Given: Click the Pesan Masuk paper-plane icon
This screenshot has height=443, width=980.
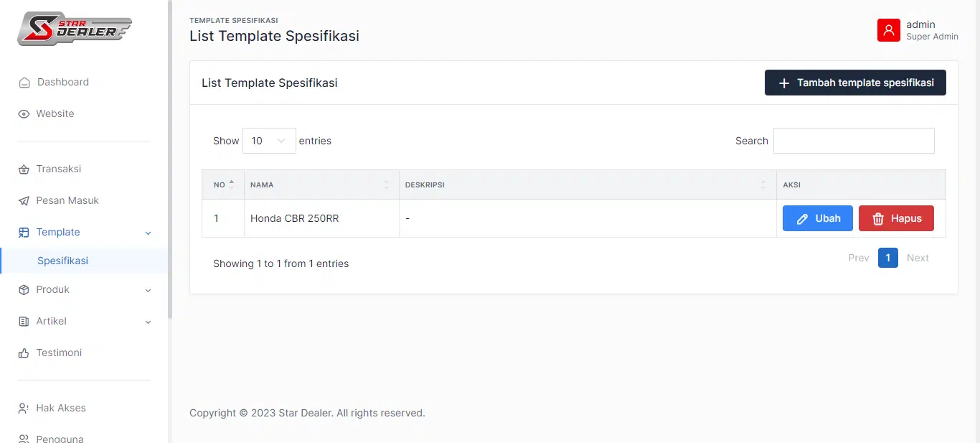Looking at the screenshot, I should pos(24,201).
